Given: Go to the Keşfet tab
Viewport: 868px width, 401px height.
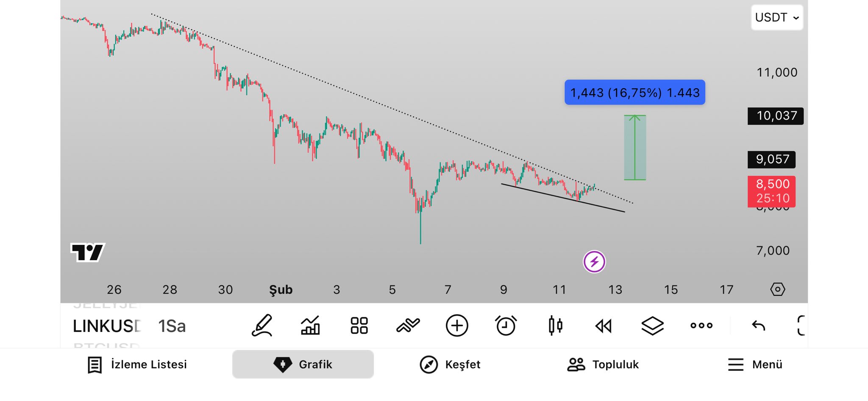Looking at the screenshot, I should [450, 365].
